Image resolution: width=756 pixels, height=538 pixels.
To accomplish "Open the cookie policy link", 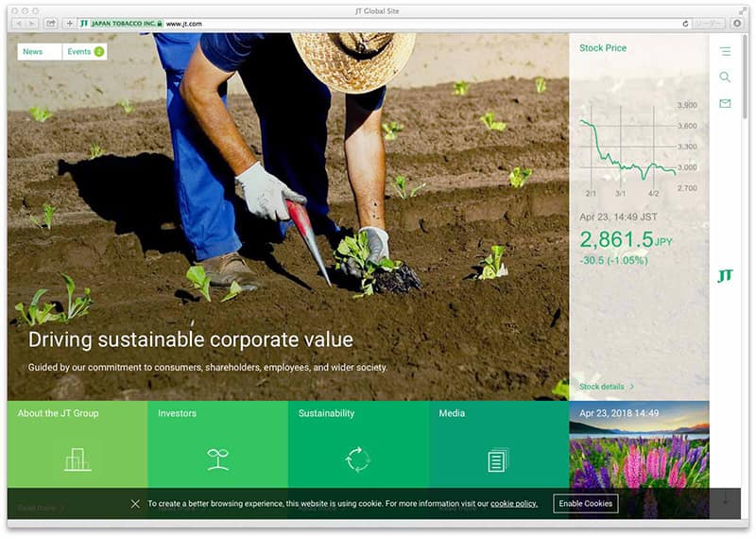I will 514,503.
